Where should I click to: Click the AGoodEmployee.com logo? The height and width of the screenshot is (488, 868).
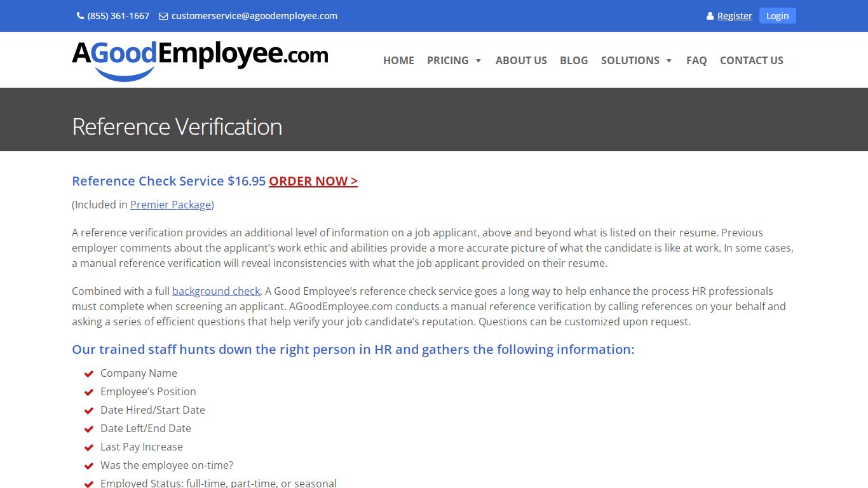[x=200, y=60]
